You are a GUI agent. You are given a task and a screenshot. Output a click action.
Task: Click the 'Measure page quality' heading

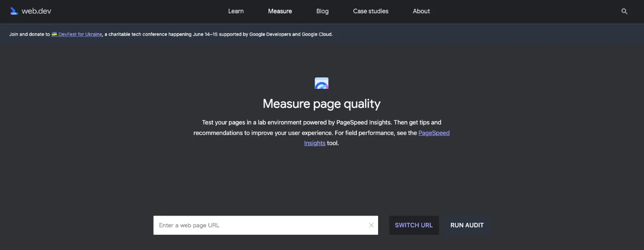coord(322,104)
